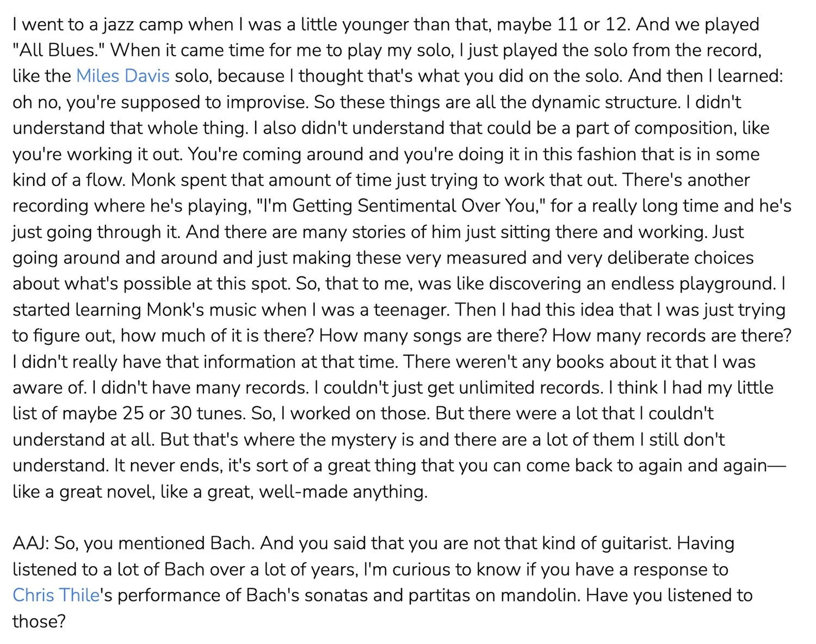Open the Miles Davis link

[123, 76]
